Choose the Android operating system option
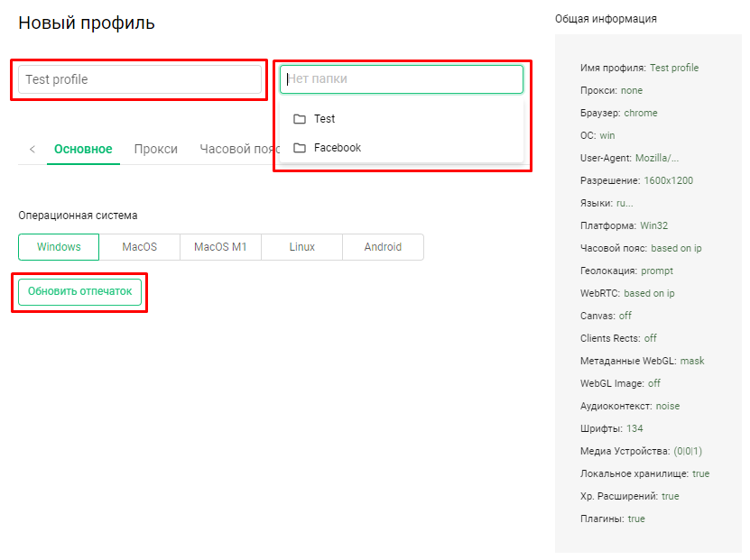Viewport: 750px width, 560px height. (x=384, y=247)
